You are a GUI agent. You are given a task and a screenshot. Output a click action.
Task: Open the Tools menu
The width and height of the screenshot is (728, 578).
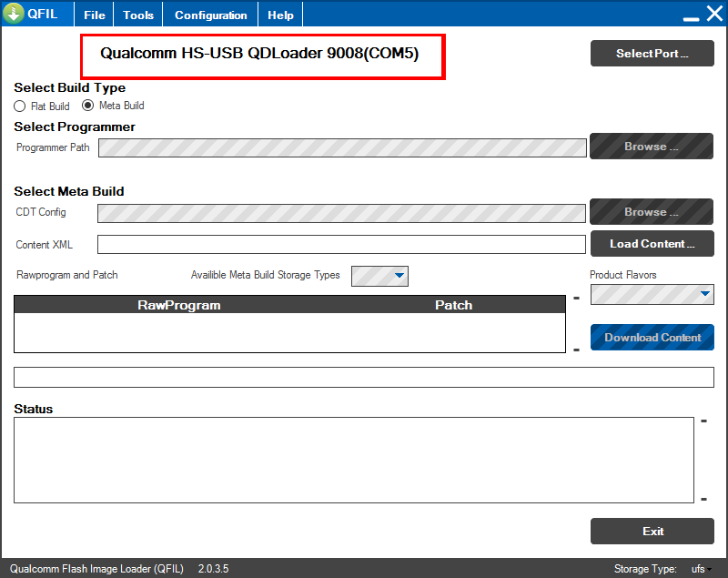[x=138, y=15]
